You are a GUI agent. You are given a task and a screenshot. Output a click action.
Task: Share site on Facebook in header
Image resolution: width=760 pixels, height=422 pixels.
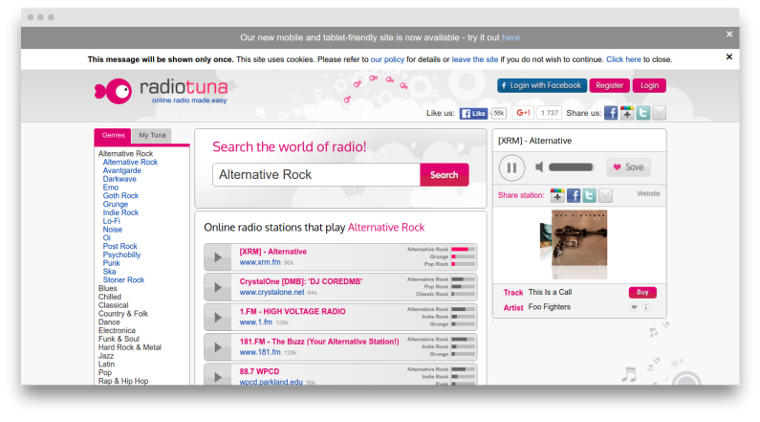click(611, 113)
